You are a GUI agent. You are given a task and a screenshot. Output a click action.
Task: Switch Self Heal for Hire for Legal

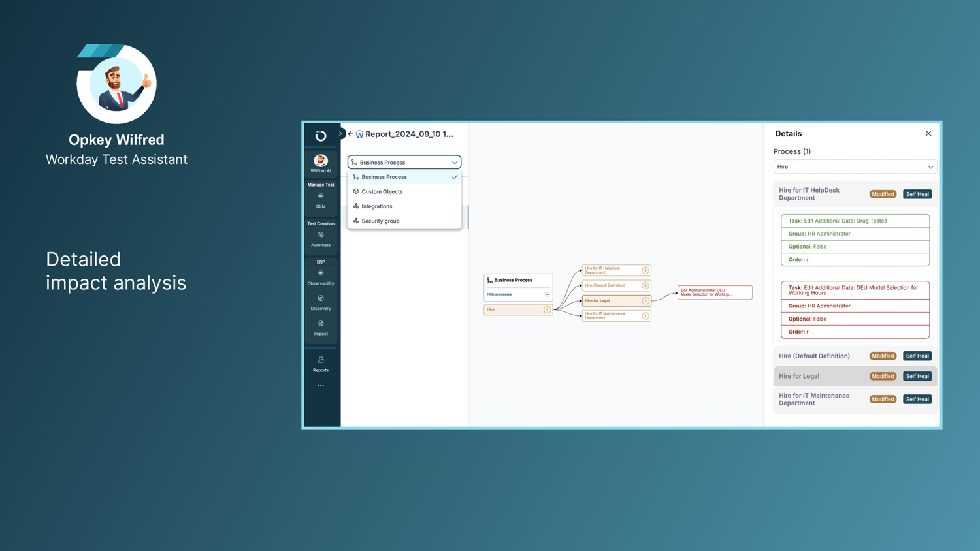(917, 376)
